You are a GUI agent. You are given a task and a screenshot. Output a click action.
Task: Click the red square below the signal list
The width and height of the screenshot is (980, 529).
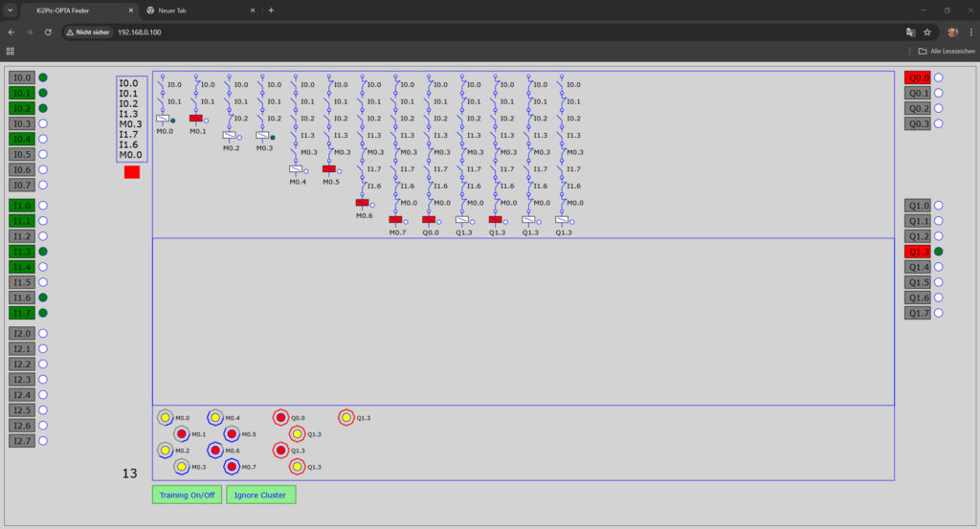pyautogui.click(x=132, y=172)
